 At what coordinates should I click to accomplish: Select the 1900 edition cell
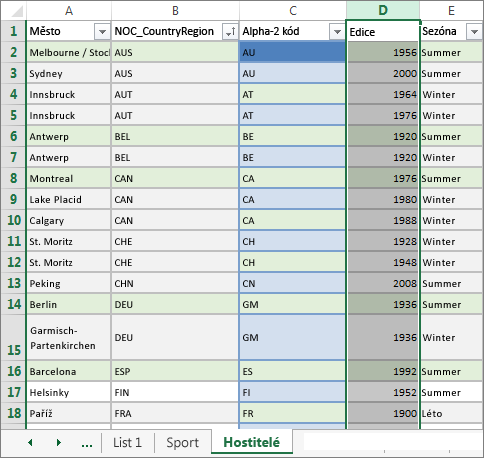(383, 413)
